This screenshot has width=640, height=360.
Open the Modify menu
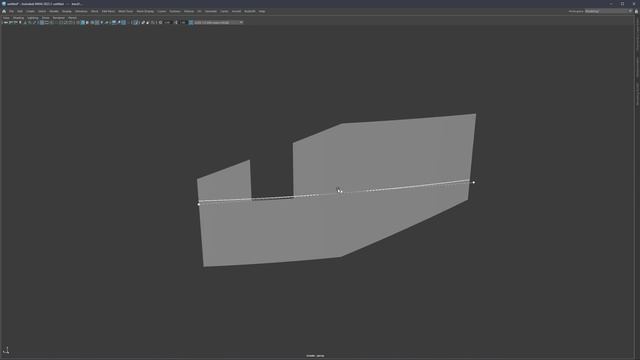click(x=54, y=11)
